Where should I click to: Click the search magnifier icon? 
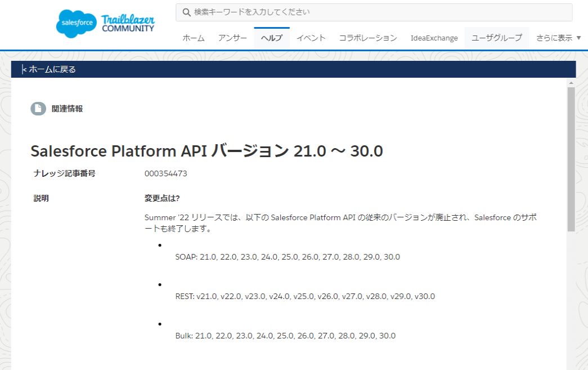(186, 12)
